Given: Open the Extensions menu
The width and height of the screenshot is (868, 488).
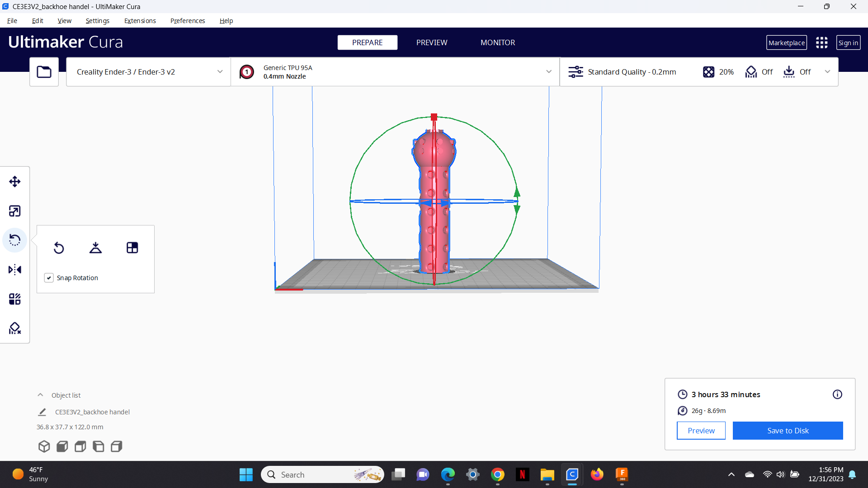Looking at the screenshot, I should pyautogui.click(x=140, y=21).
